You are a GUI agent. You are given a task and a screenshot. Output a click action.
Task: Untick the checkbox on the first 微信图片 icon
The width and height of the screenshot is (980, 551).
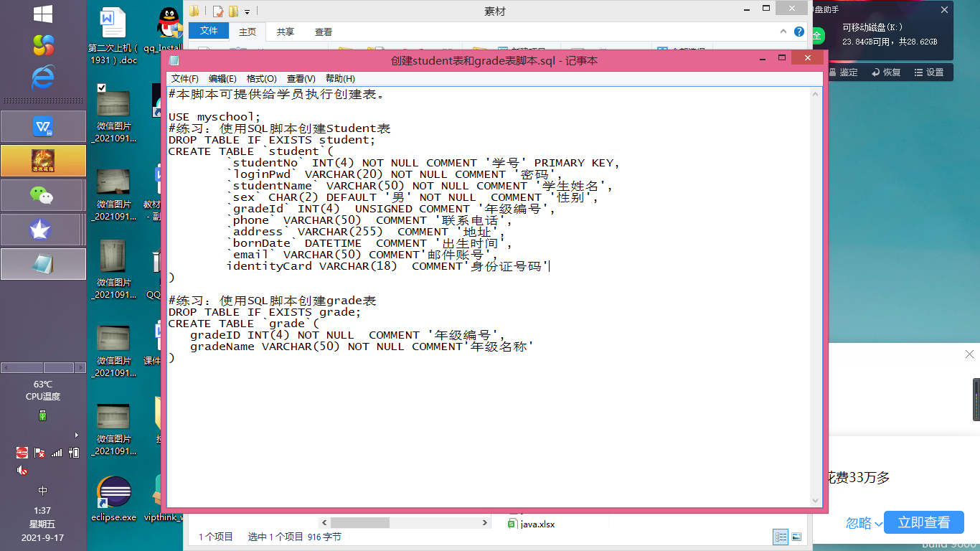point(101,88)
